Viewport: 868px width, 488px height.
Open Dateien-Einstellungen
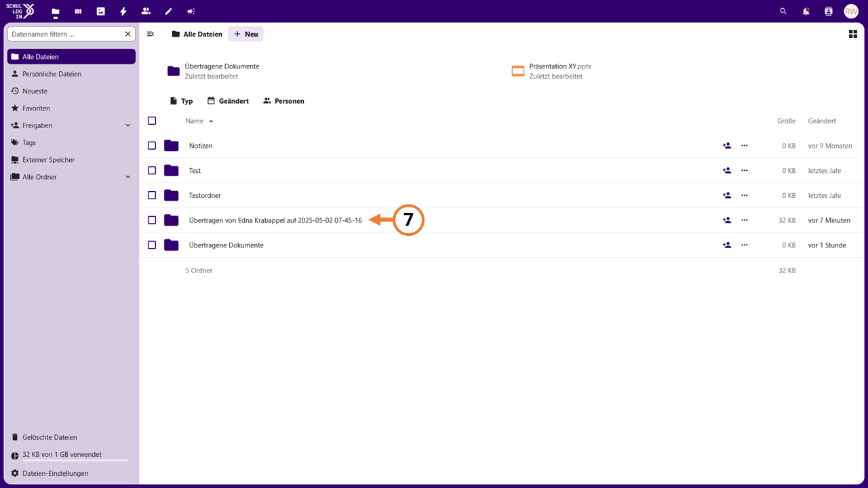(x=71, y=473)
